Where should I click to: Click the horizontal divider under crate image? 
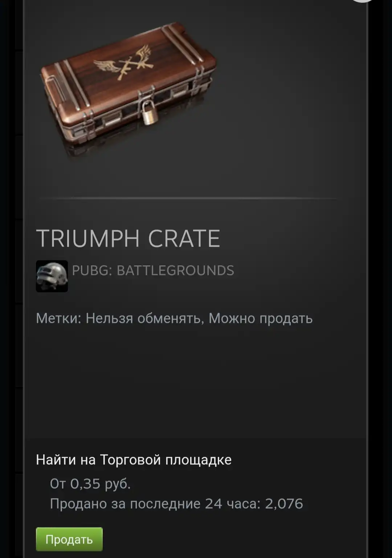pyautogui.click(x=187, y=198)
